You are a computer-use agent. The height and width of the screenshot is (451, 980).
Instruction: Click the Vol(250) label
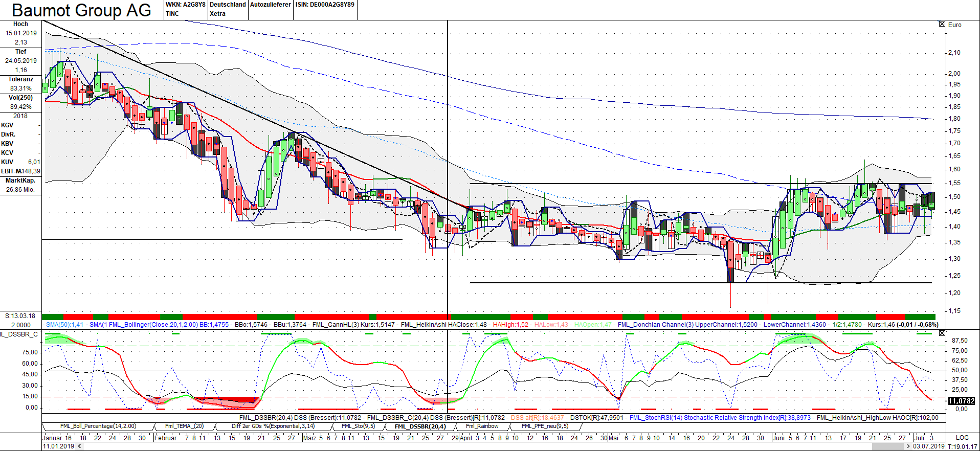(20, 98)
